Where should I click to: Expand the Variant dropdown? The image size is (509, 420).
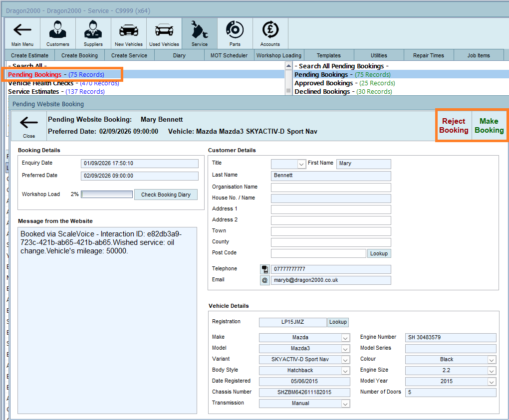coord(345,360)
